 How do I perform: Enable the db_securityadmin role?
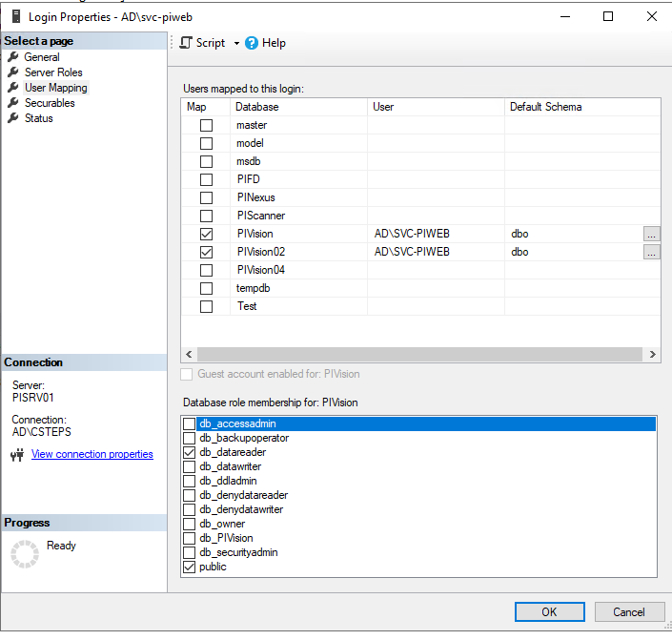(x=189, y=552)
